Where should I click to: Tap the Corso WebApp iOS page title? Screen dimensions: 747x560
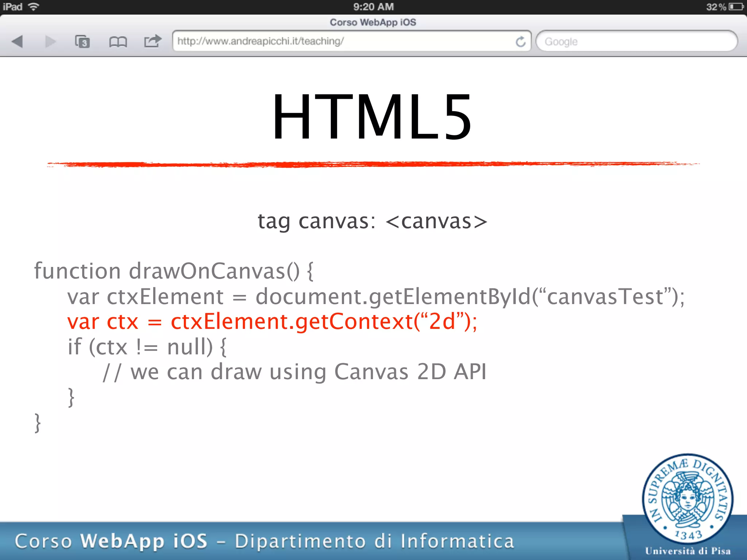point(373,22)
